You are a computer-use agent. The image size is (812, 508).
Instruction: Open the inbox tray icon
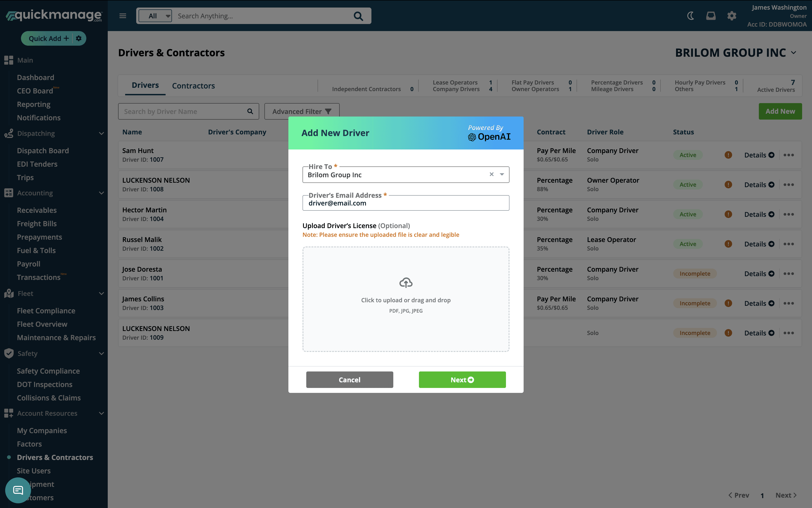coord(711,16)
